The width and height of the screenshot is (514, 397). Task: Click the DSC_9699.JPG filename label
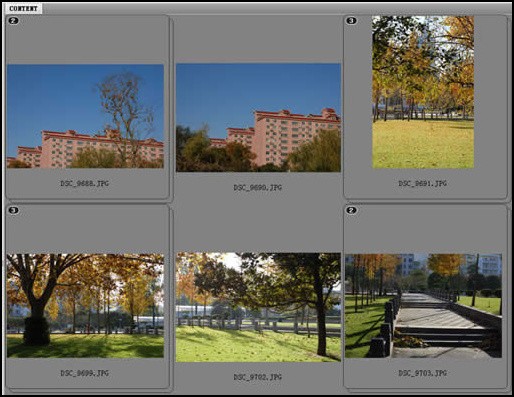click(x=85, y=373)
